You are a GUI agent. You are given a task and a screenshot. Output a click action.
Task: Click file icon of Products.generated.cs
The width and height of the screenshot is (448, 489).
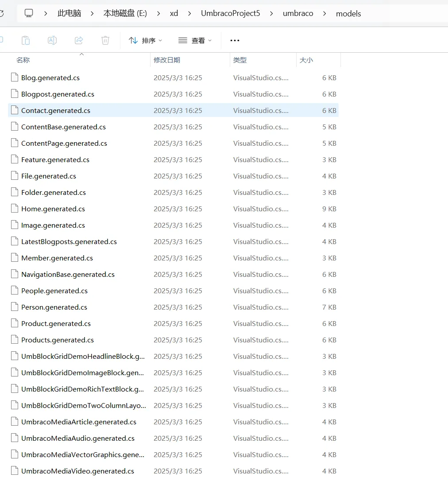click(x=14, y=340)
